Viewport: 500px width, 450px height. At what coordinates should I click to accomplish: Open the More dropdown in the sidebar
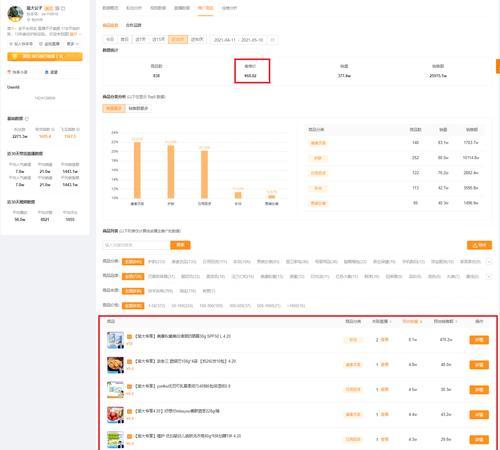coord(72,44)
